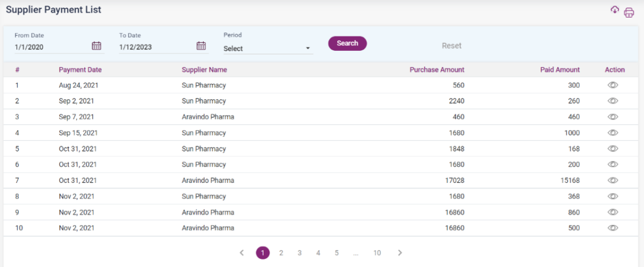Go to page 2
Viewport: 644px width, 267px height.
coord(281,253)
